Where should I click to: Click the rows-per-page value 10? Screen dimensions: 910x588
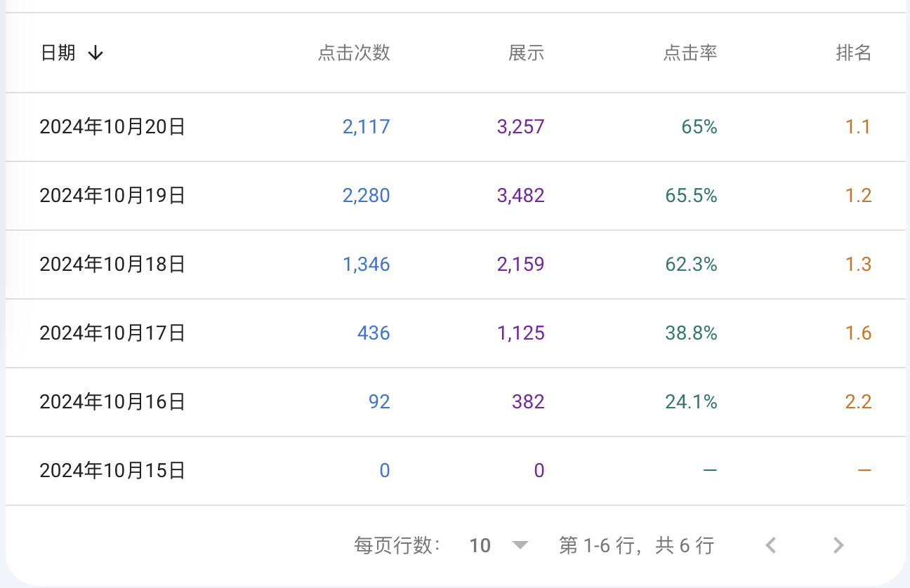click(x=480, y=545)
